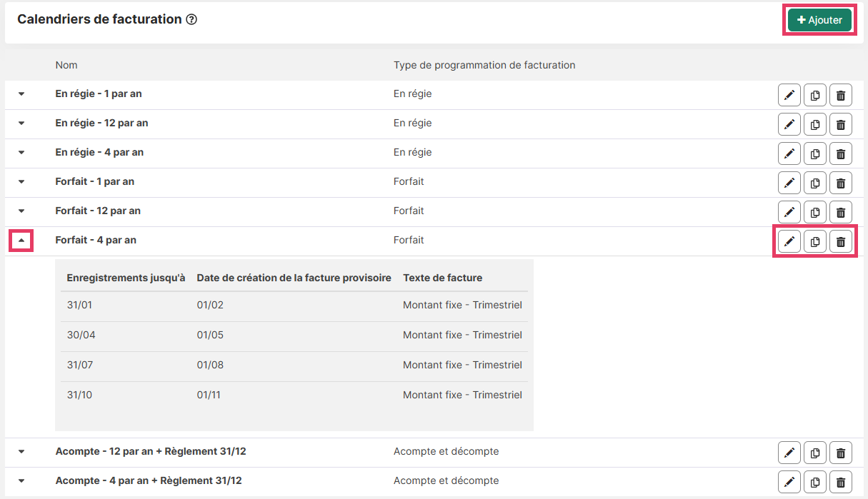The image size is (868, 499).
Task: Click the "Nom" column header
Action: pos(66,65)
